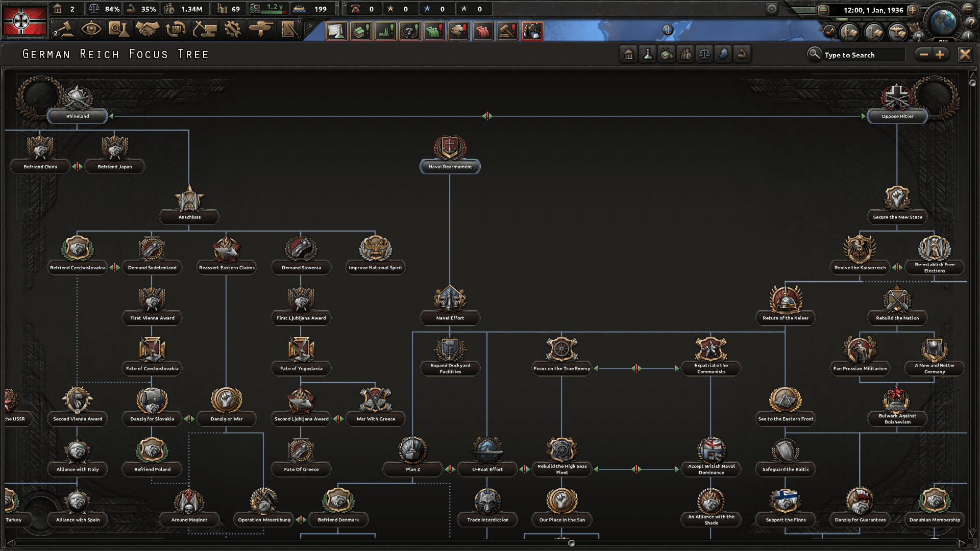Click the Anschluss focus label

[x=189, y=217]
